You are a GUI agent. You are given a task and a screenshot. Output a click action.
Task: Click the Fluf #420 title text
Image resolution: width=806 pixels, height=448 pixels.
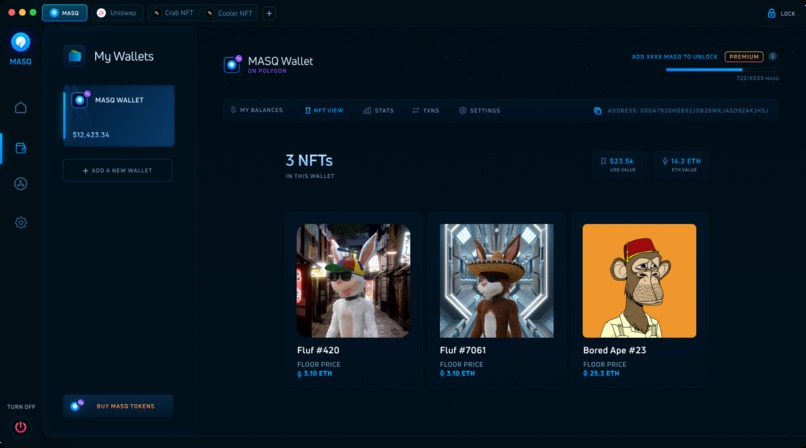[x=318, y=350]
